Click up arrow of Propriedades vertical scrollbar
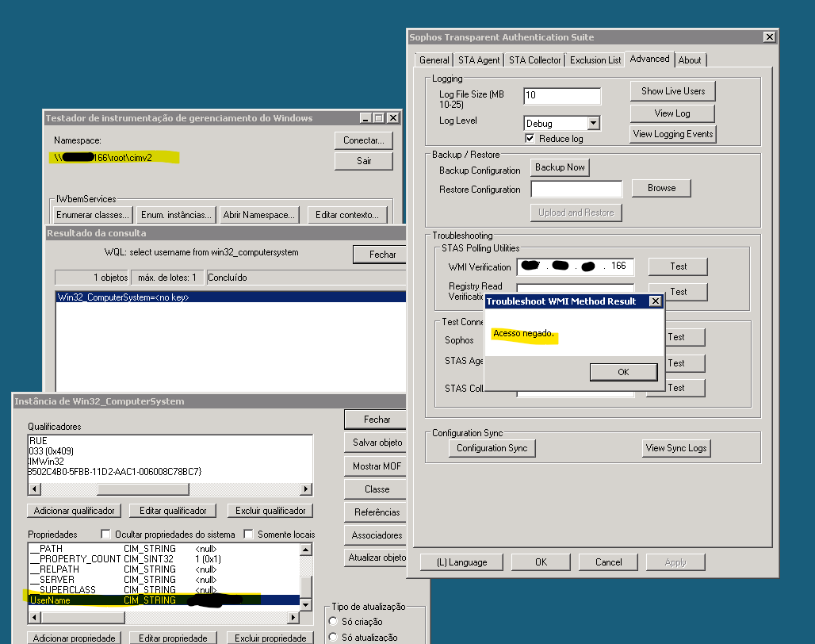The height and width of the screenshot is (644, 815). [306, 550]
